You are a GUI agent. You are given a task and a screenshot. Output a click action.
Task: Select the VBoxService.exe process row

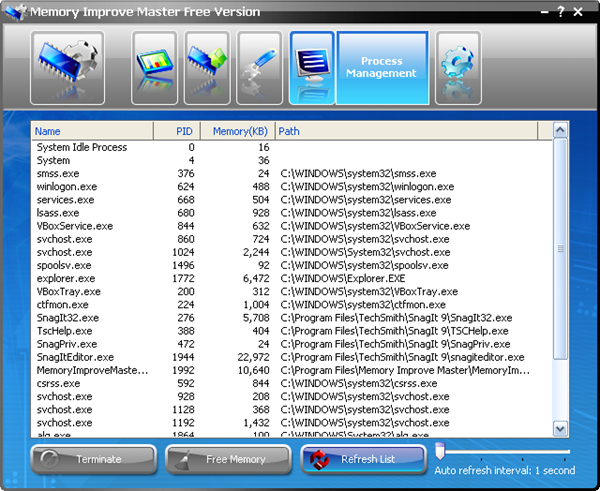point(292,226)
